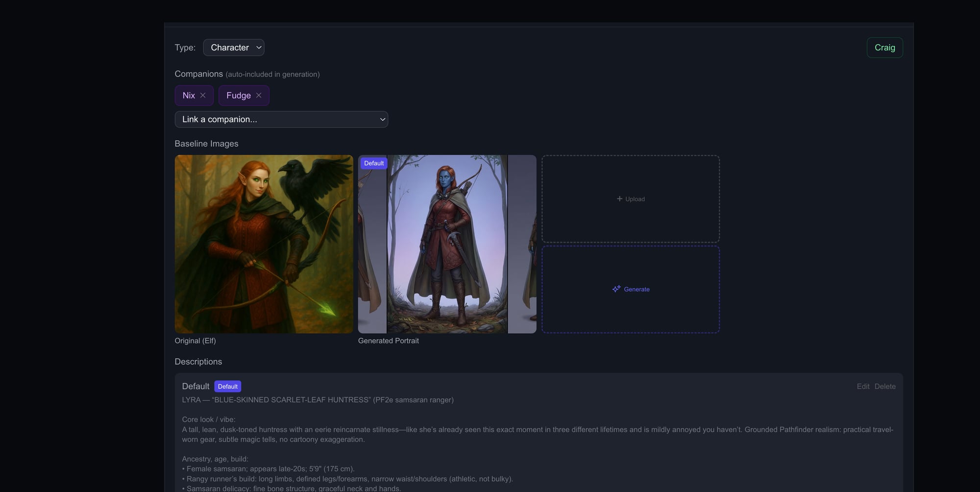Select the Fudge companion chip

(x=238, y=96)
